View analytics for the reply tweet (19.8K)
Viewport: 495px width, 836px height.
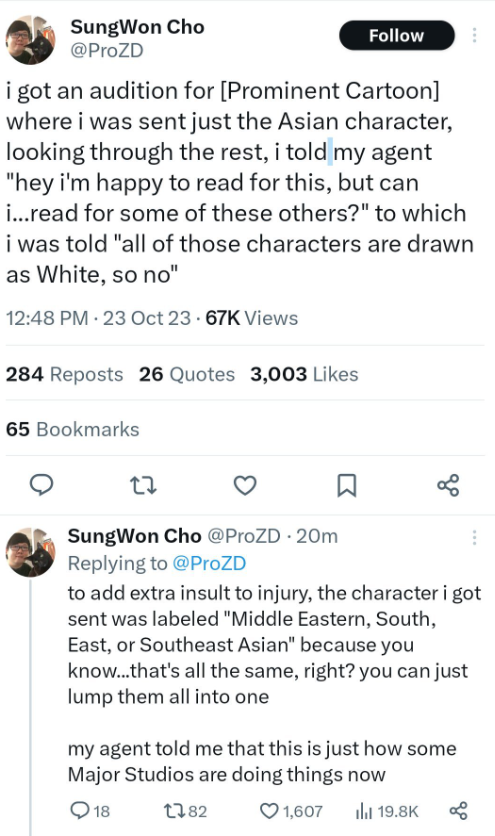387,811
